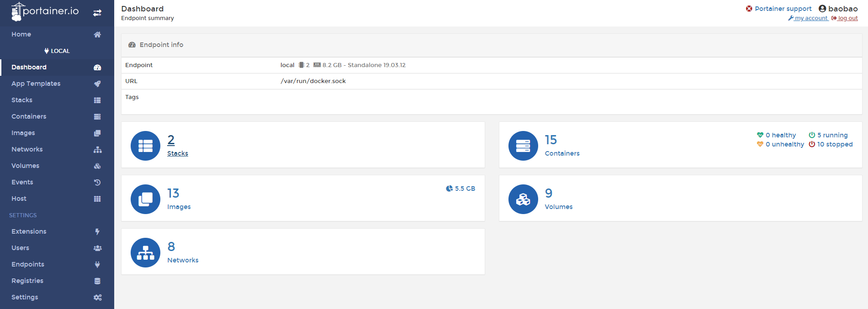Click the 'Endpoint summary' subtitle
This screenshot has width=868, height=309.
(x=148, y=18)
